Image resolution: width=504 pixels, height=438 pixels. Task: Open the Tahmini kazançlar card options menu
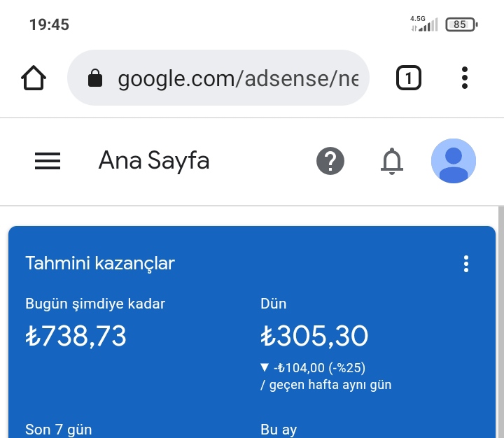(x=466, y=264)
